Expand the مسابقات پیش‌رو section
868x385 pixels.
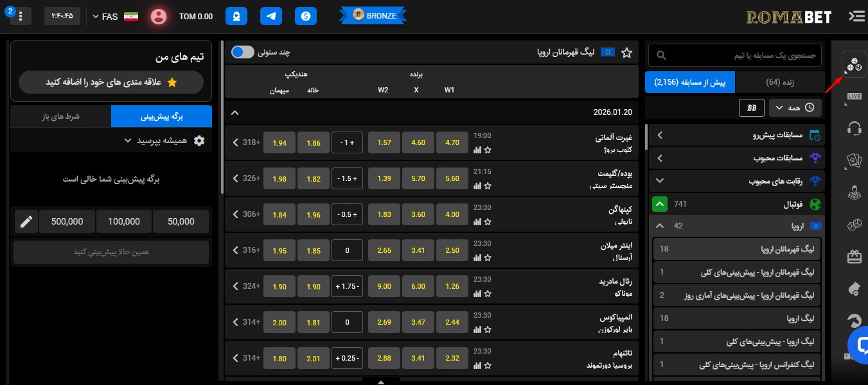tap(736, 135)
